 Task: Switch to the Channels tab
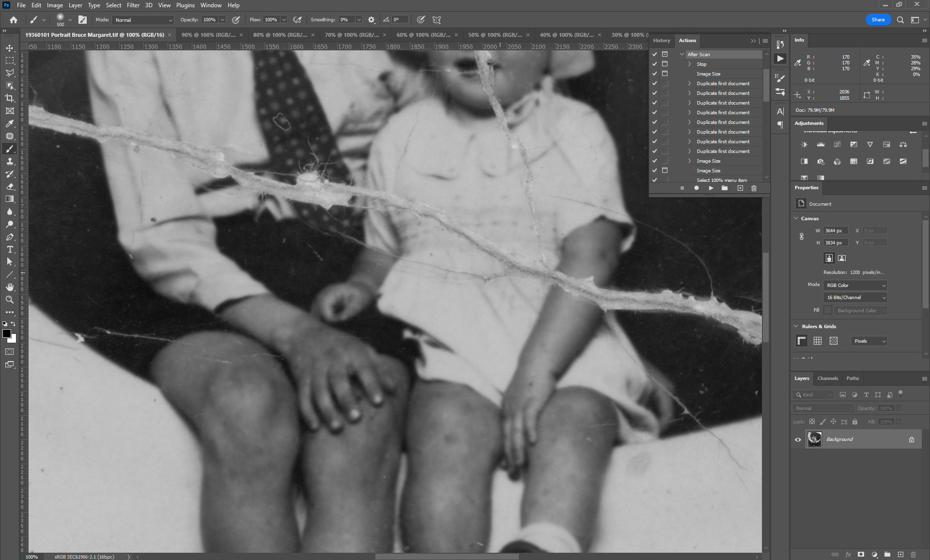tap(827, 378)
